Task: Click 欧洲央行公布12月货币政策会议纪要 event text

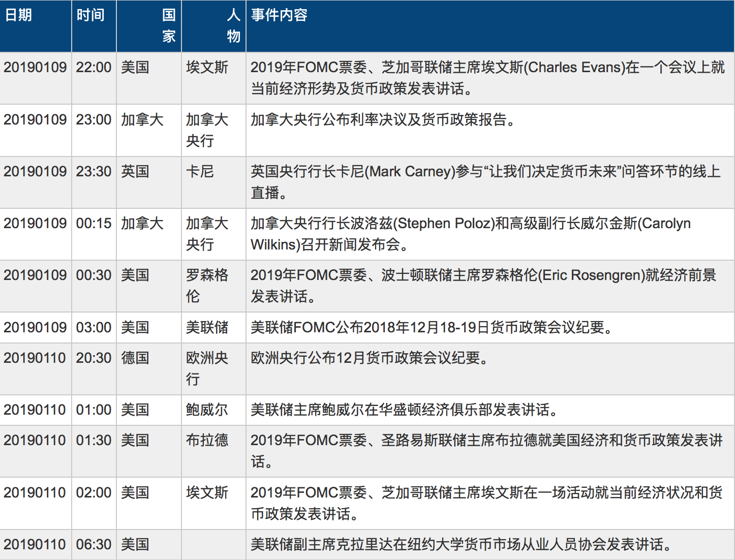Action: coord(371,358)
